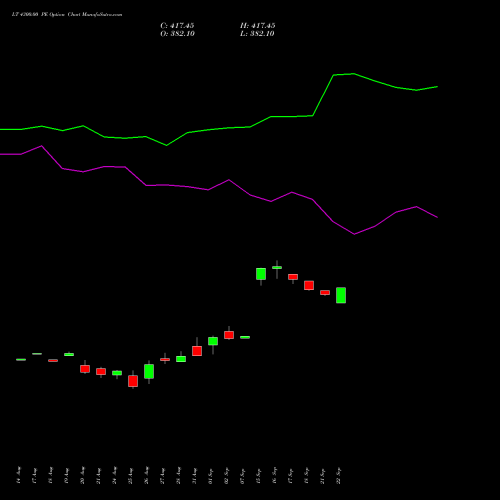Select the large green candle for 22 Sep
Viewport: 500px width, 500px height.
tap(341, 295)
